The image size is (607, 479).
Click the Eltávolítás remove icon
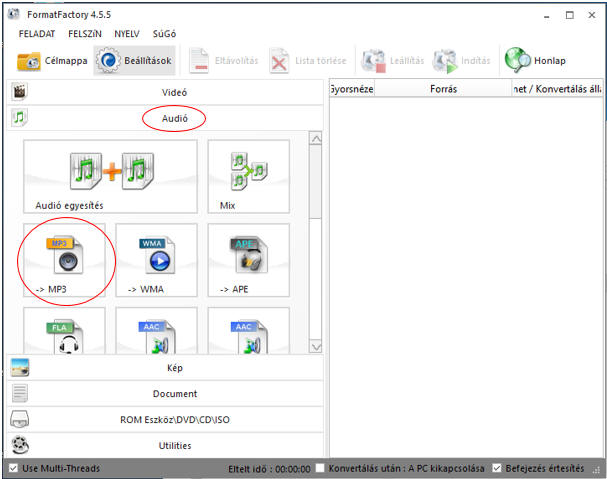pos(199,61)
